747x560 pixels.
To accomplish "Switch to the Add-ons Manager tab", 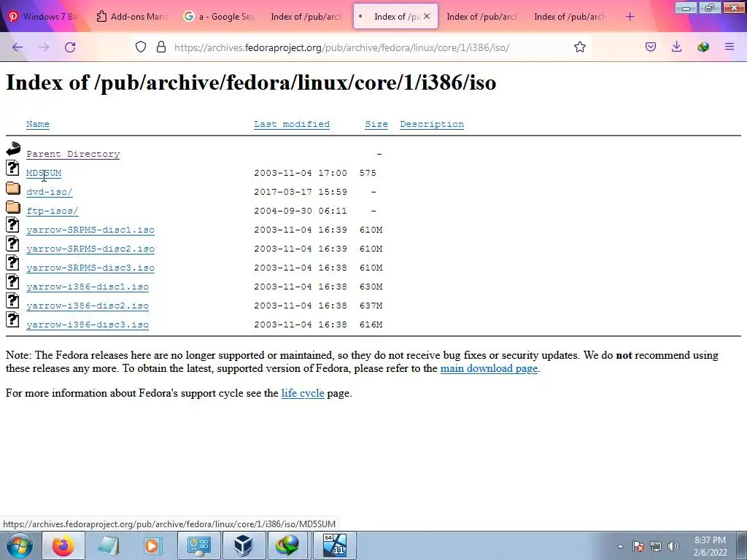I will 132,16.
